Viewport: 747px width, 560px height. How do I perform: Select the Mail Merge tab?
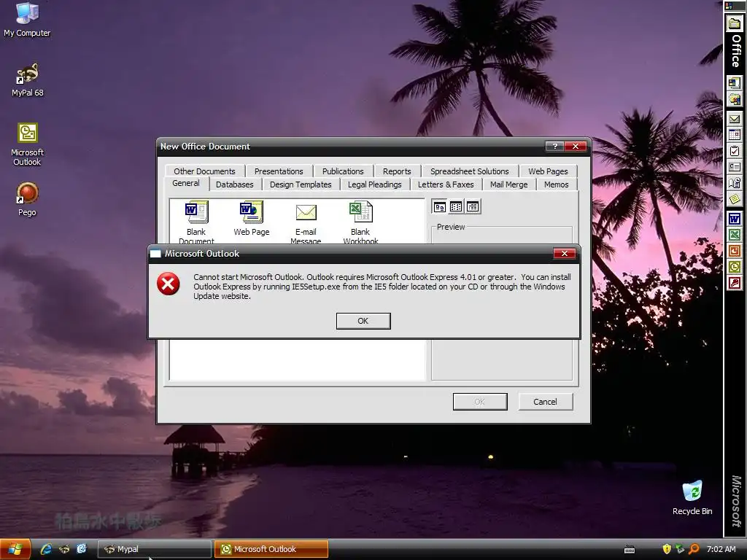pos(508,184)
